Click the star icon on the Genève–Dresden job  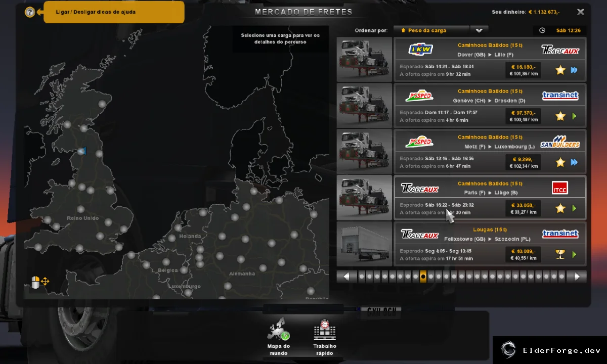(560, 116)
